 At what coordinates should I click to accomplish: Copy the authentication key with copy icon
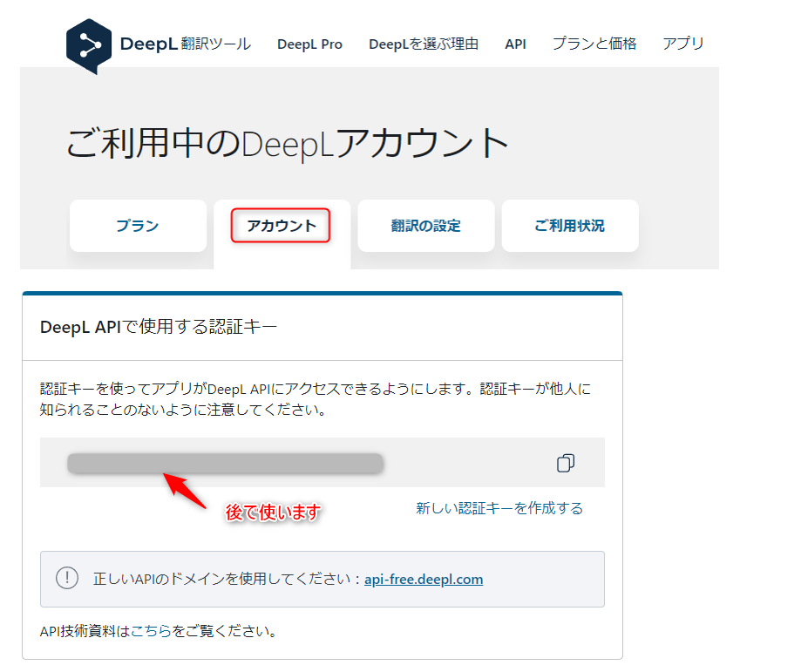click(566, 463)
